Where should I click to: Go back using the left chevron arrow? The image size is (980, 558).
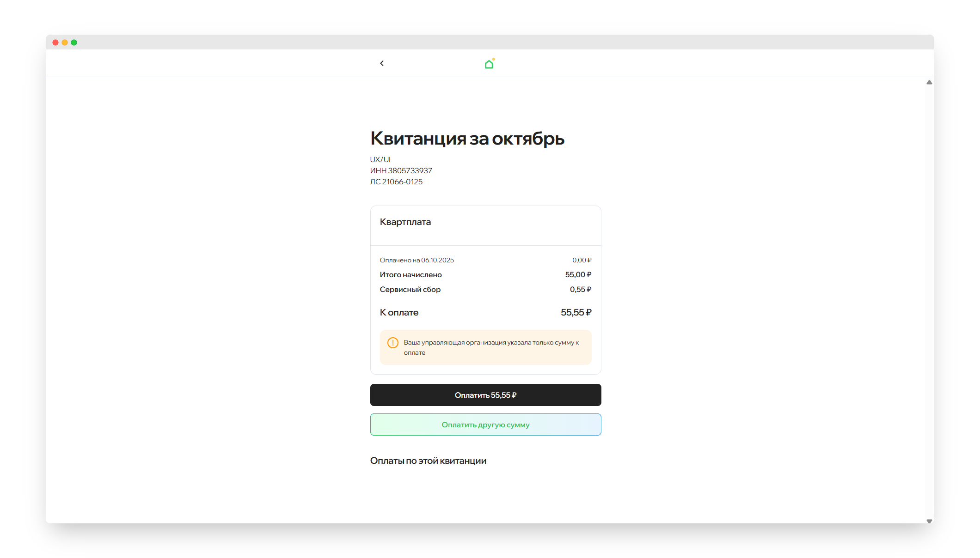click(382, 63)
